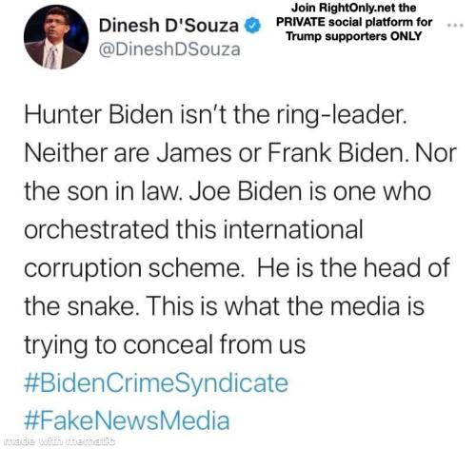This screenshot has height=449, width=476.
Task: Open the three-dot more options menu
Action: (455, 26)
